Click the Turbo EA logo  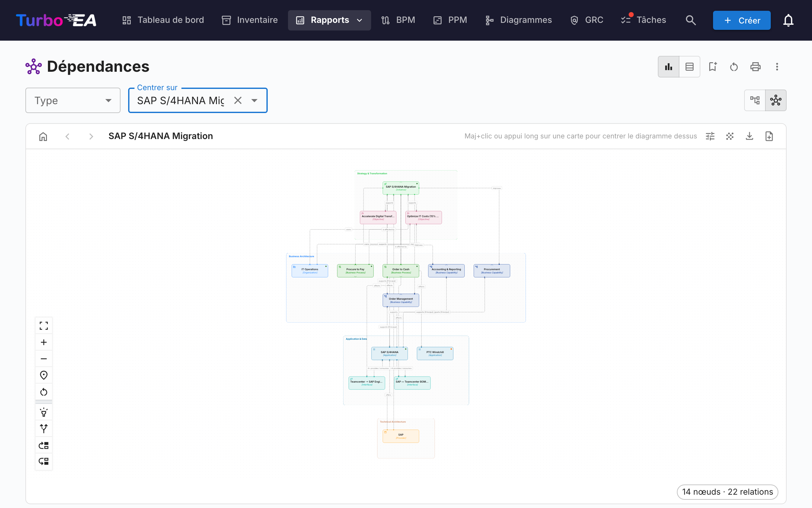[x=56, y=20]
